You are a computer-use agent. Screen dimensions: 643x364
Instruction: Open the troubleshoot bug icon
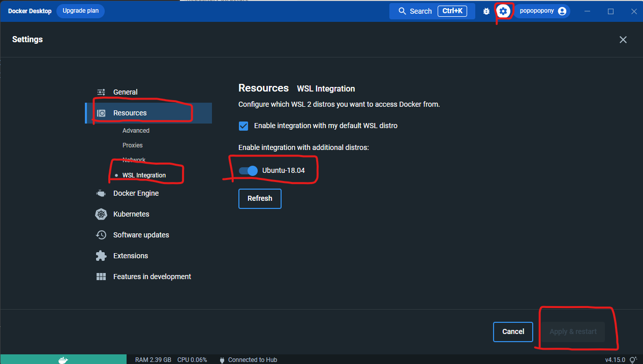point(486,11)
